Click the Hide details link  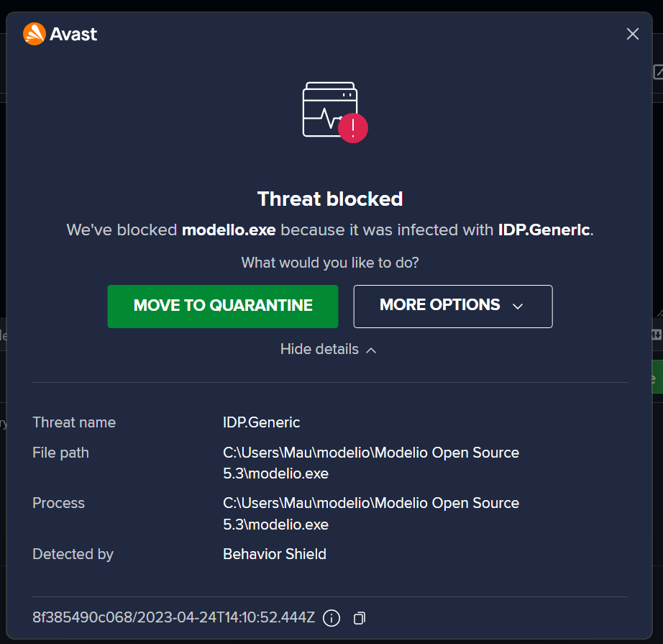click(x=319, y=349)
